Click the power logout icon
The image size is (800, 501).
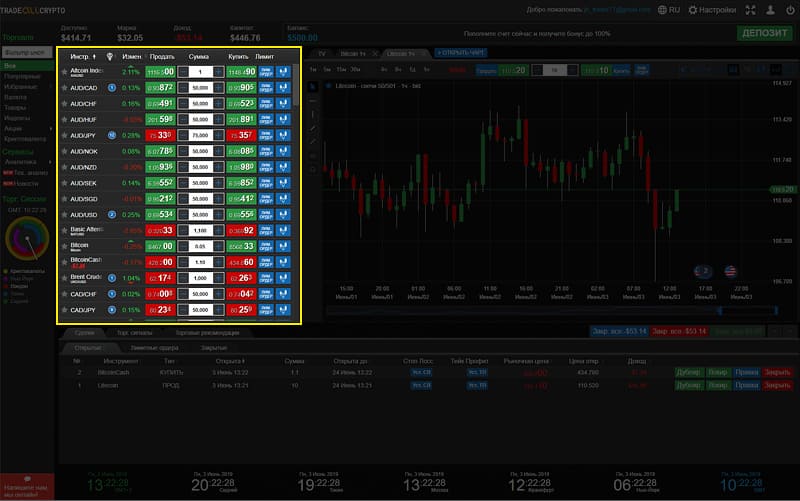790,10
